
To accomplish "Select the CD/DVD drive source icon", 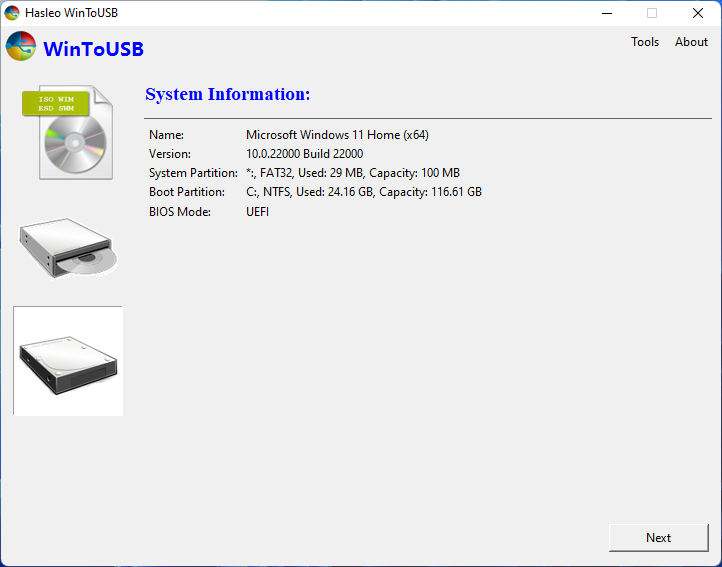I will (68, 248).
